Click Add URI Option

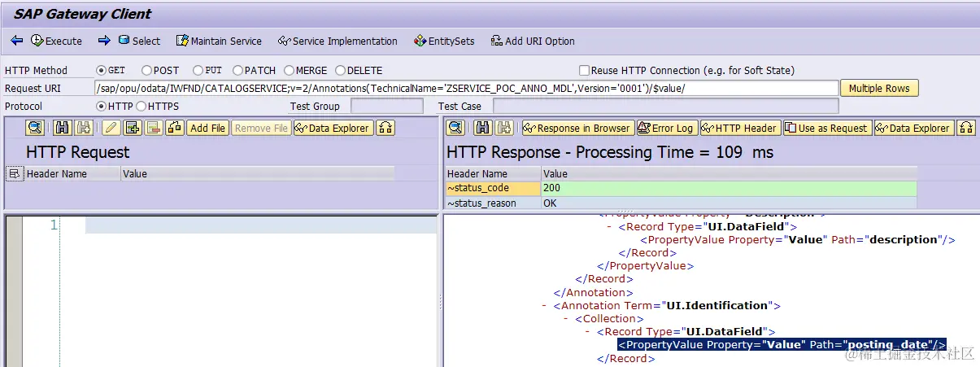pyautogui.click(x=533, y=41)
